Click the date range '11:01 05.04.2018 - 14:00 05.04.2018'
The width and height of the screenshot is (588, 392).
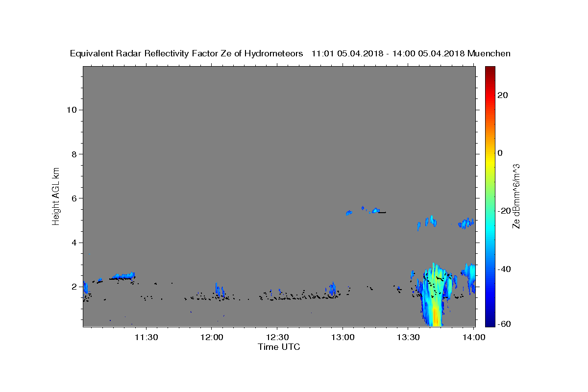388,54
